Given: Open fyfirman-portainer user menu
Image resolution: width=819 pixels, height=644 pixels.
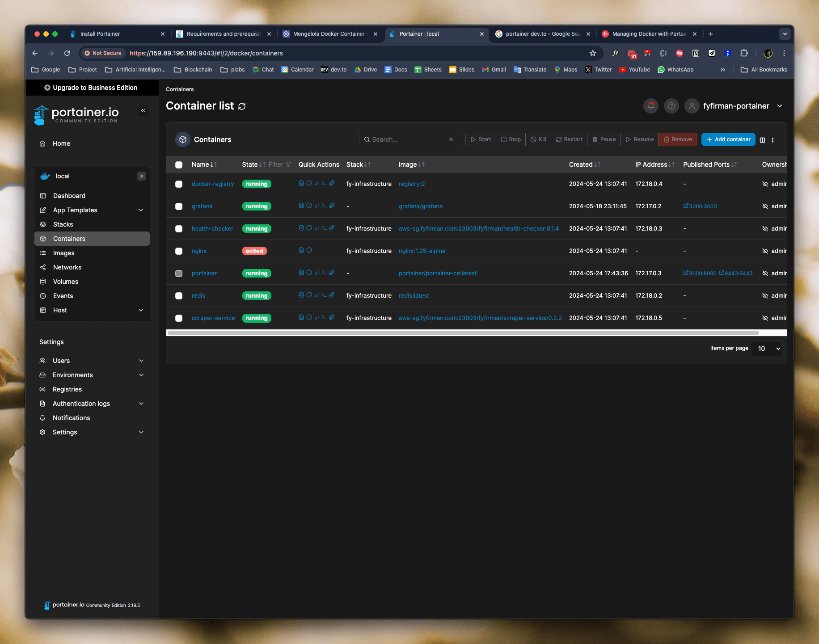Looking at the screenshot, I should point(735,106).
